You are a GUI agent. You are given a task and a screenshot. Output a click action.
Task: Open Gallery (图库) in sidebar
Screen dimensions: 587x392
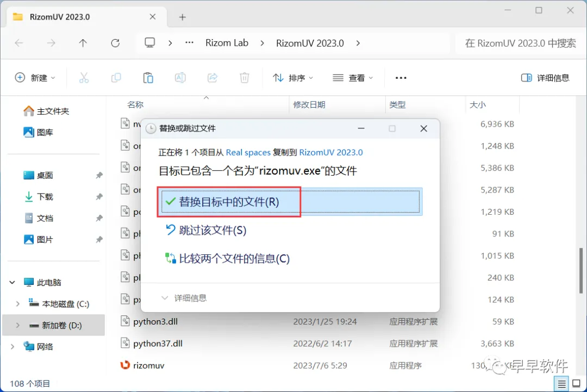coord(38,132)
